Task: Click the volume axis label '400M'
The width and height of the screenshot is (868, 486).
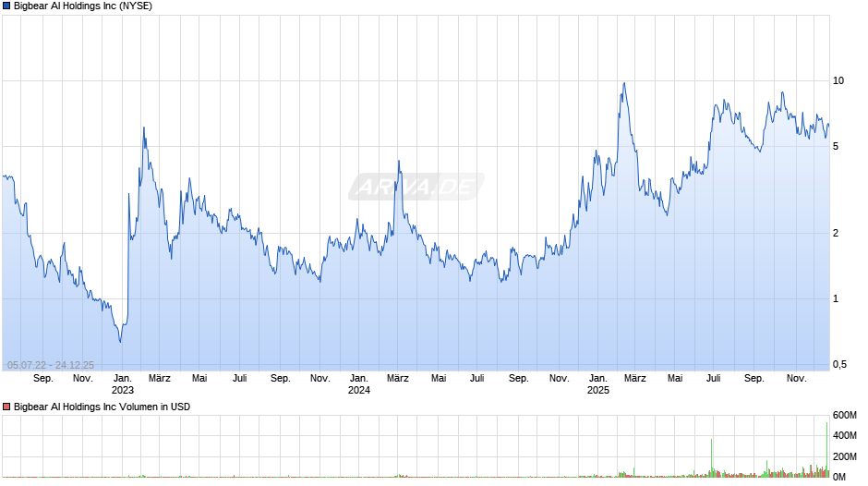Action: [x=844, y=435]
